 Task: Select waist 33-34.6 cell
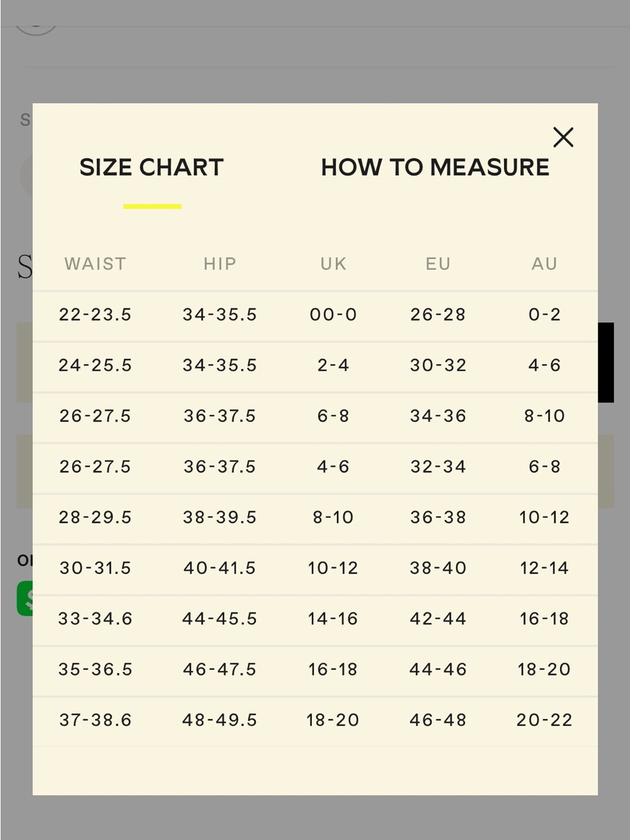tap(95, 619)
